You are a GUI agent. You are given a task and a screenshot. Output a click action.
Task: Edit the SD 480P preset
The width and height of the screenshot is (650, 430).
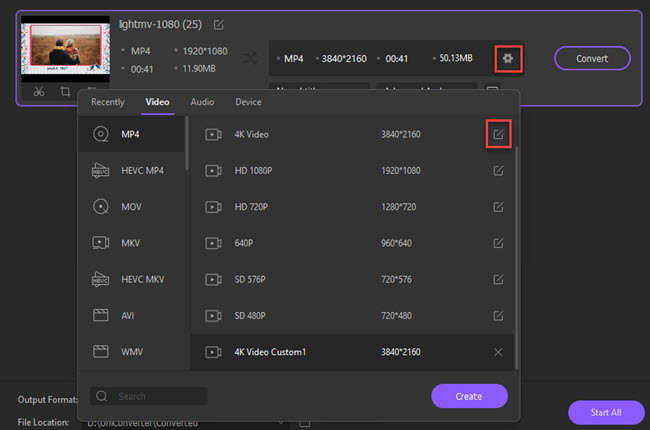pyautogui.click(x=498, y=316)
